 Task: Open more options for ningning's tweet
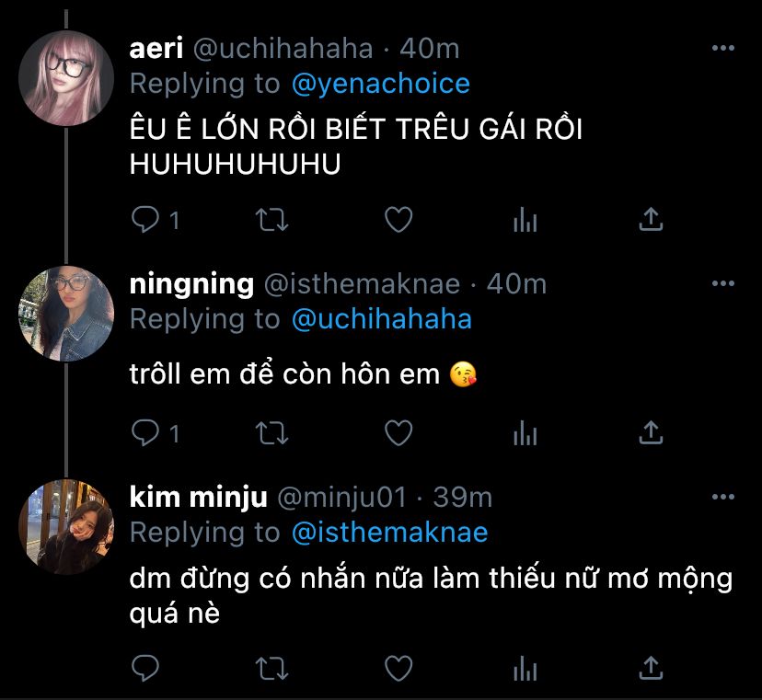724,284
